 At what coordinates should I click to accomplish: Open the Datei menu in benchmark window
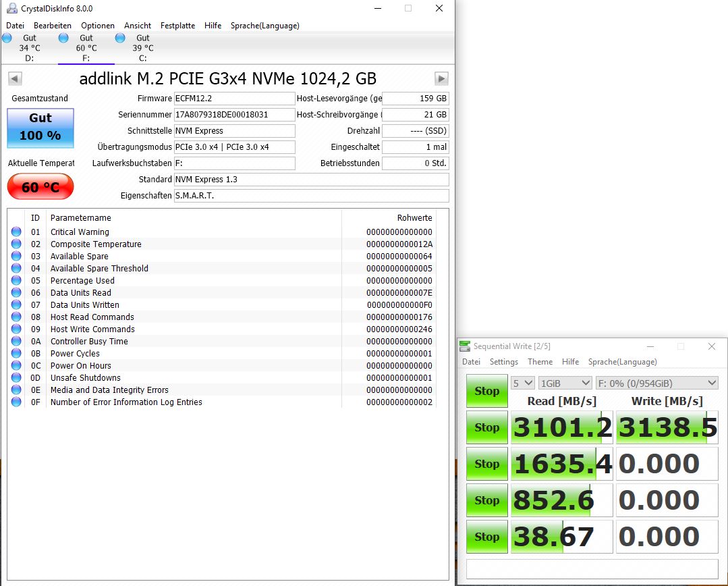[471, 362]
